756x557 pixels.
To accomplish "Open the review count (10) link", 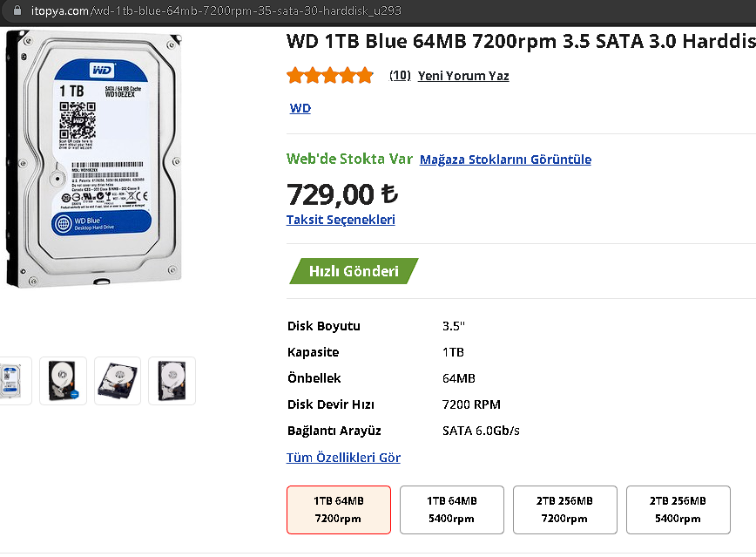I will pyautogui.click(x=400, y=76).
